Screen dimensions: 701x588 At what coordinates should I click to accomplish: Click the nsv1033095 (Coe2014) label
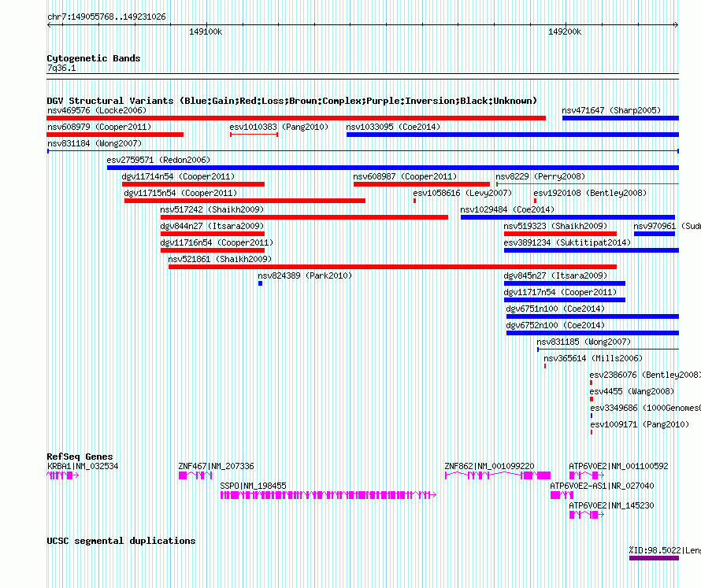click(393, 127)
